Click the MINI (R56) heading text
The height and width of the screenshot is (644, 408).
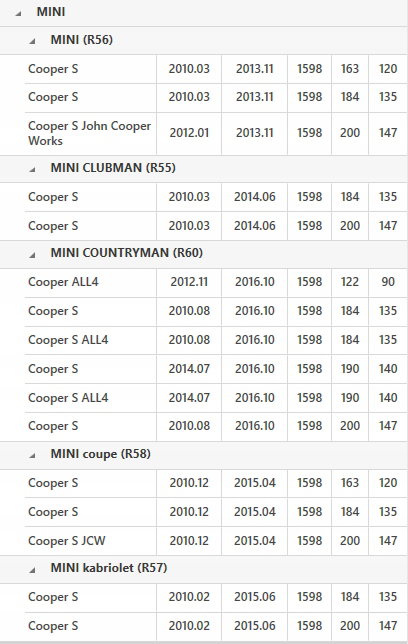pyautogui.click(x=82, y=40)
